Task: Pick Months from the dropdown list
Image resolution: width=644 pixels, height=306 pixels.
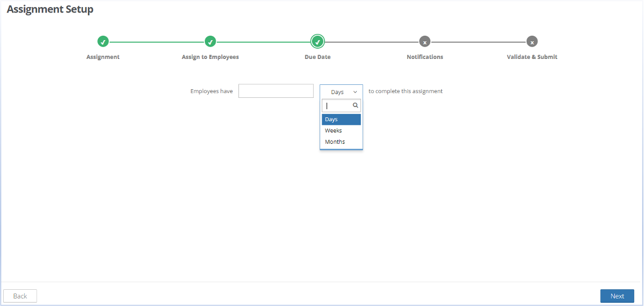Action: point(341,142)
